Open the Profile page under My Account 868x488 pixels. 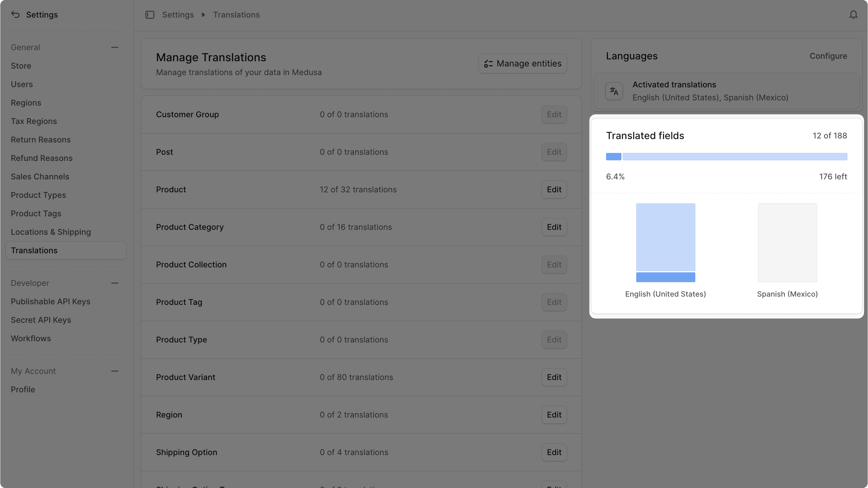click(x=22, y=389)
